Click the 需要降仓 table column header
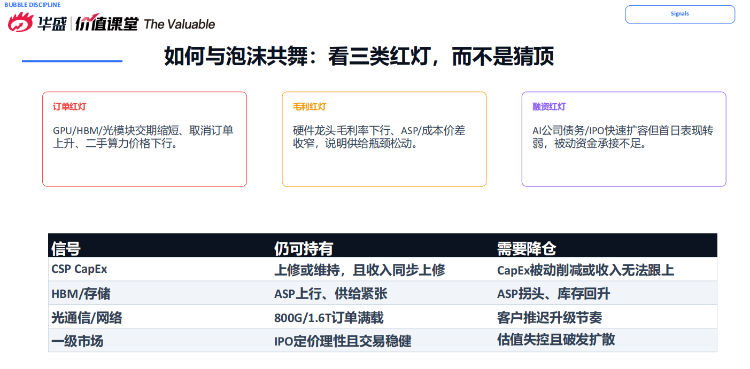Image resolution: width=750 pixels, height=369 pixels. coord(526,248)
